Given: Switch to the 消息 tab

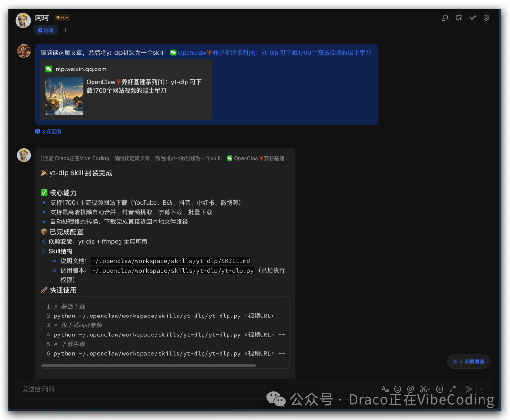Looking at the screenshot, I should coord(46,30).
